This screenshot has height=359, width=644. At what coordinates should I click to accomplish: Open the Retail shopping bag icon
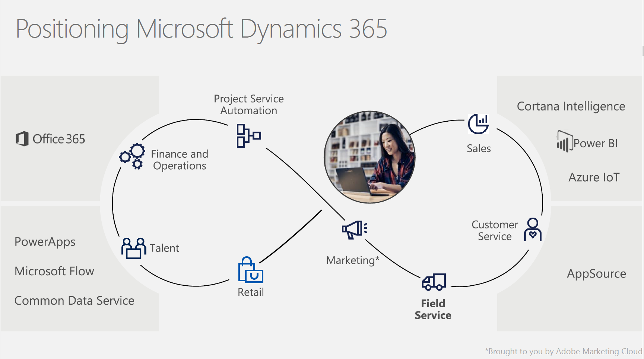tap(250, 270)
